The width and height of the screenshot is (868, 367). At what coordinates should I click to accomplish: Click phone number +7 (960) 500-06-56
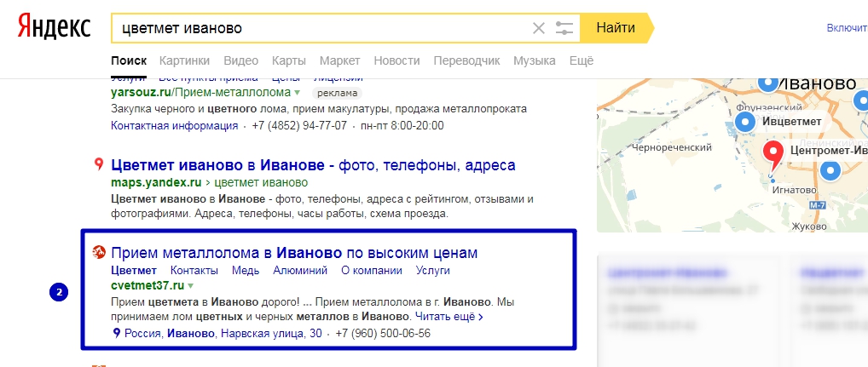pos(383,333)
